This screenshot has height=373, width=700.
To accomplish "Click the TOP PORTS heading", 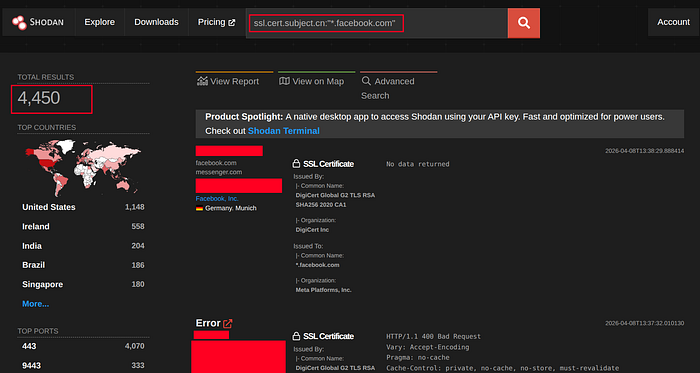I will [x=38, y=331].
